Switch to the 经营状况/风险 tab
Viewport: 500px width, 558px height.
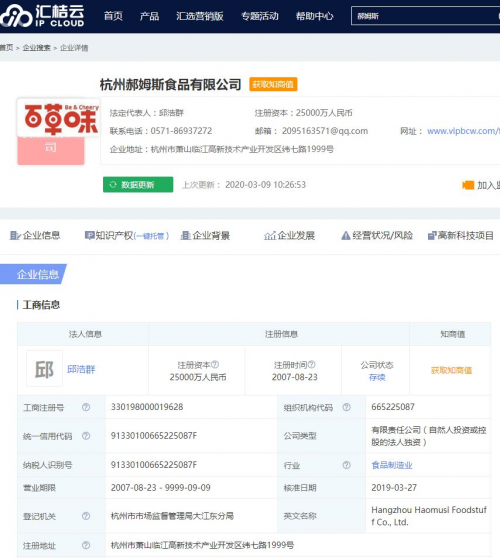[377, 236]
